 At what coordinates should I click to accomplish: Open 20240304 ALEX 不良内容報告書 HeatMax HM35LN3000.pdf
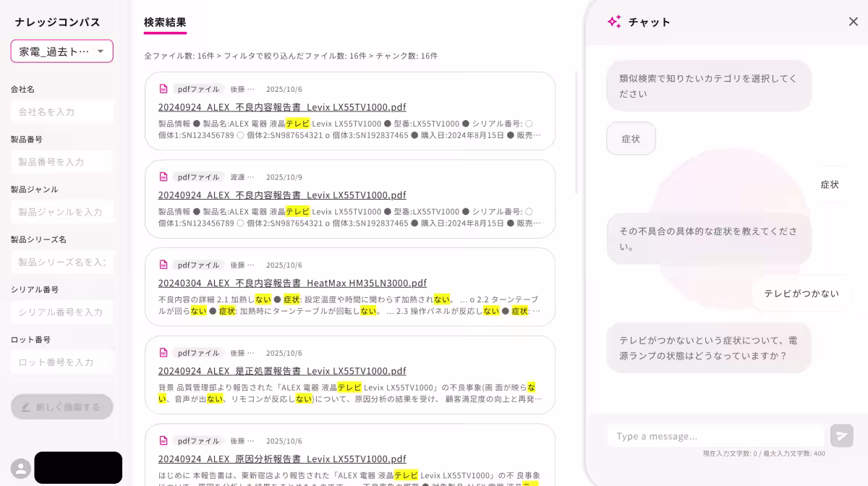tap(292, 283)
